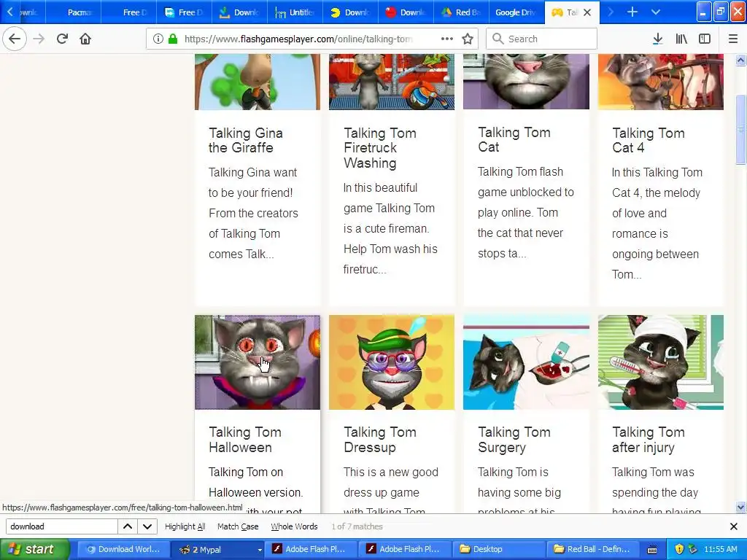The image size is (747, 560).
Task: Open the library bookshelf icon
Action: pyautogui.click(x=681, y=39)
